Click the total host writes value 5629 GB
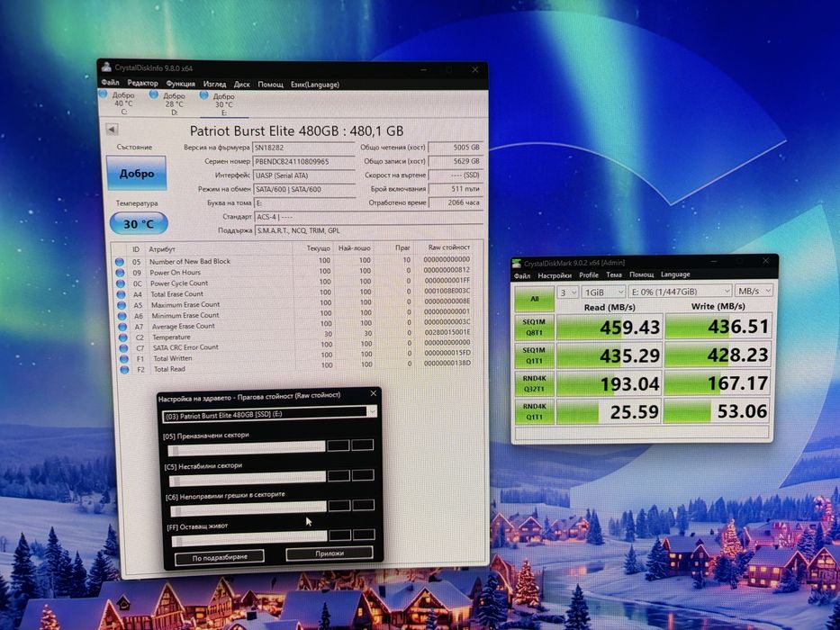Viewport: 840px width, 630px height. pos(455,161)
